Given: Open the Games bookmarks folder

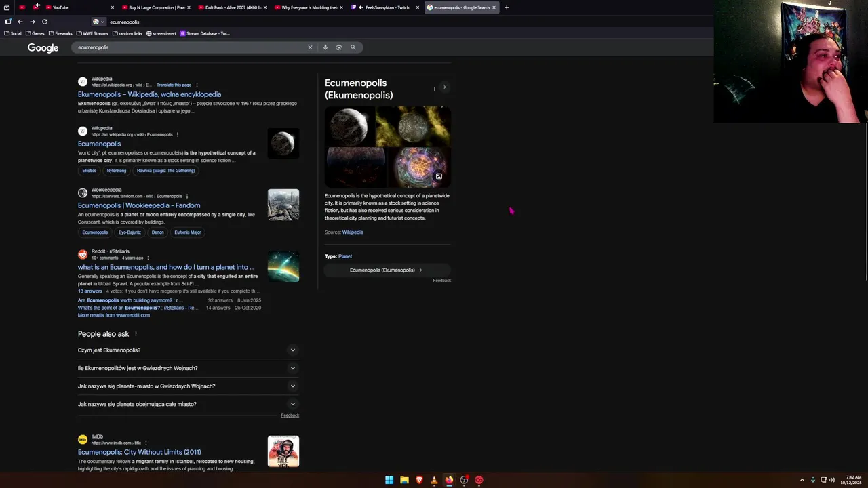Looking at the screenshot, I should [35, 33].
